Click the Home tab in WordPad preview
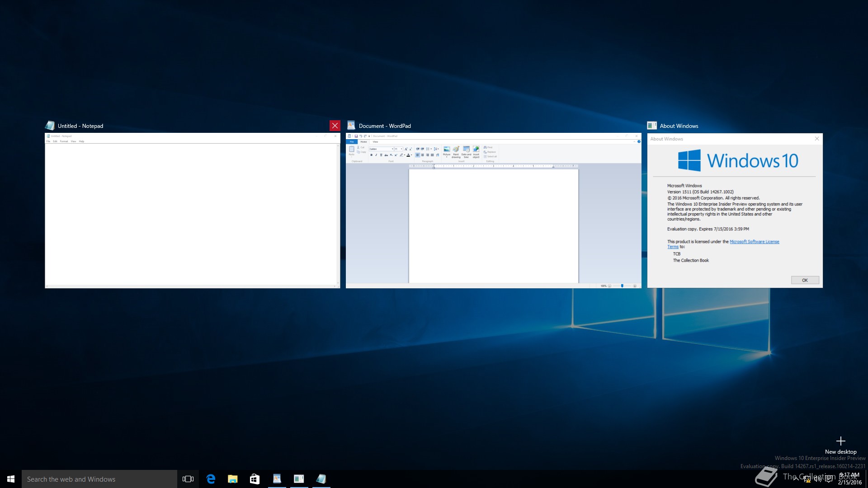Image resolution: width=868 pixels, height=488 pixels. 363,142
